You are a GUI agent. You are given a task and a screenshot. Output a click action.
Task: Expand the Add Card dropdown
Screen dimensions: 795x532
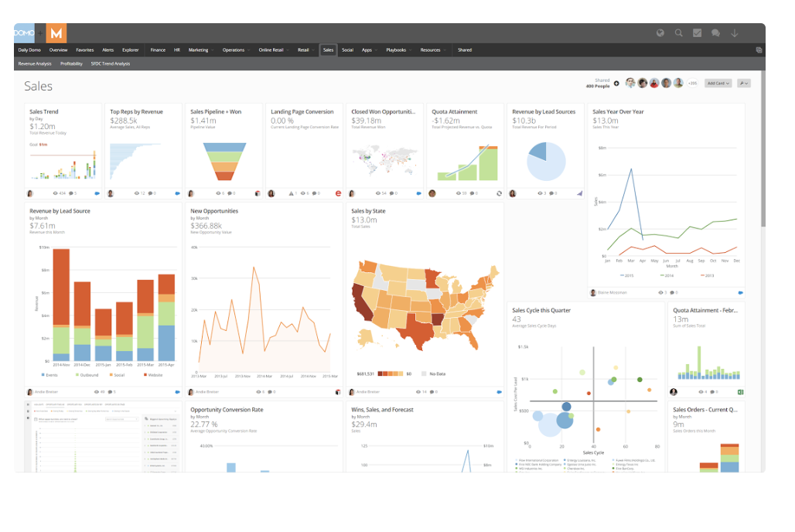718,84
